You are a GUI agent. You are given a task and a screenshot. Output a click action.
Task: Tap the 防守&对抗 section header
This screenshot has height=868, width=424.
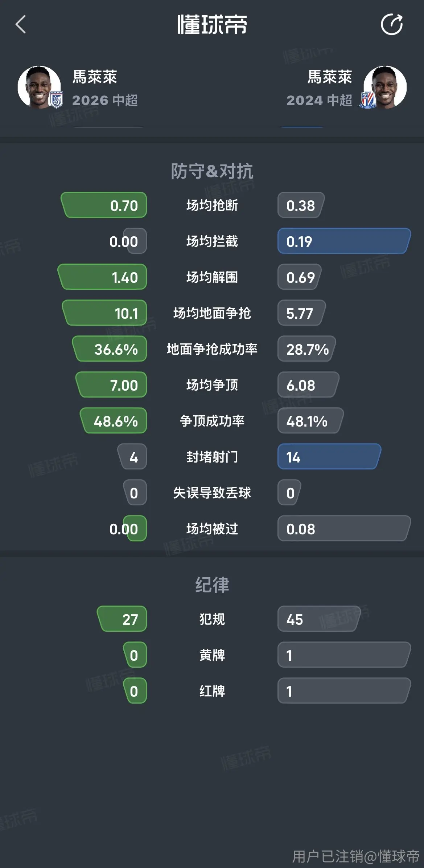pyautogui.click(x=212, y=171)
